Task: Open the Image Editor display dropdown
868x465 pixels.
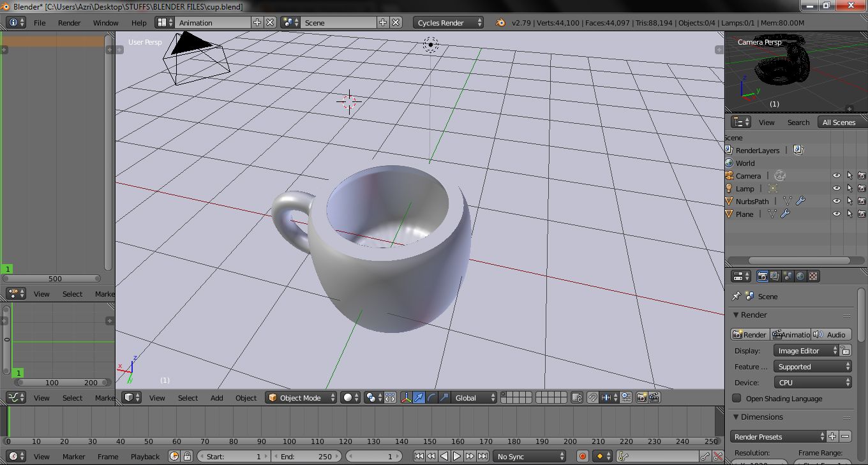Action: [x=806, y=350]
